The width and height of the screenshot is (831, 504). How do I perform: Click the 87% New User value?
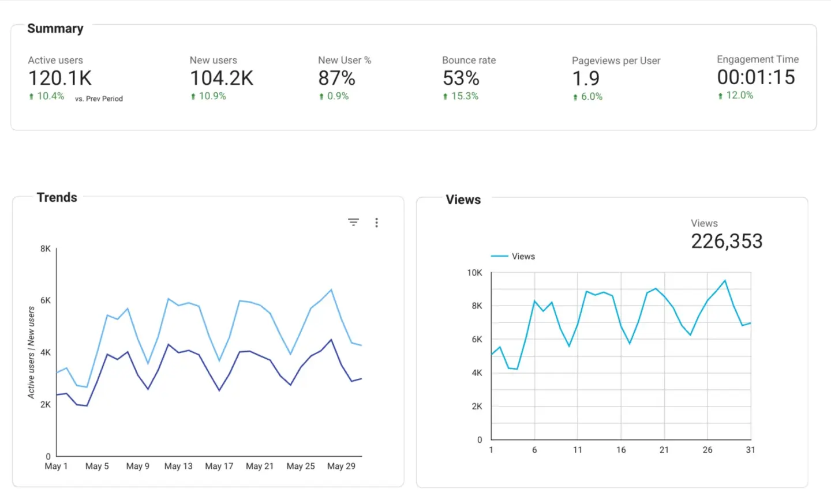pyautogui.click(x=336, y=78)
